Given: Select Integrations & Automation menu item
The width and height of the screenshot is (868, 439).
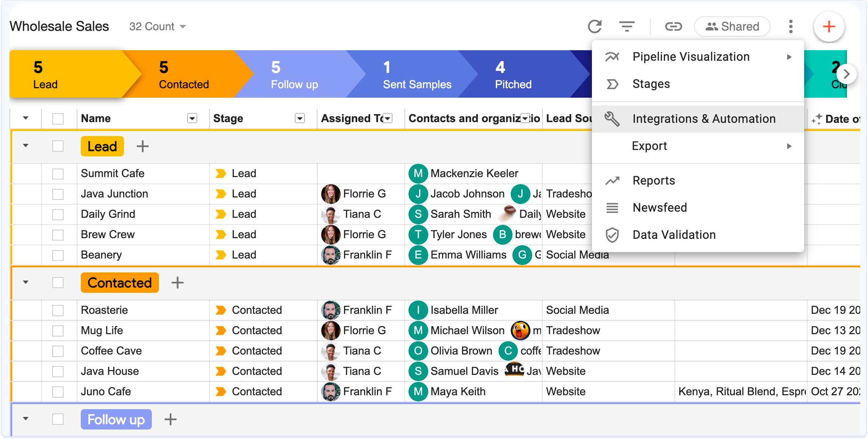Looking at the screenshot, I should (x=704, y=119).
